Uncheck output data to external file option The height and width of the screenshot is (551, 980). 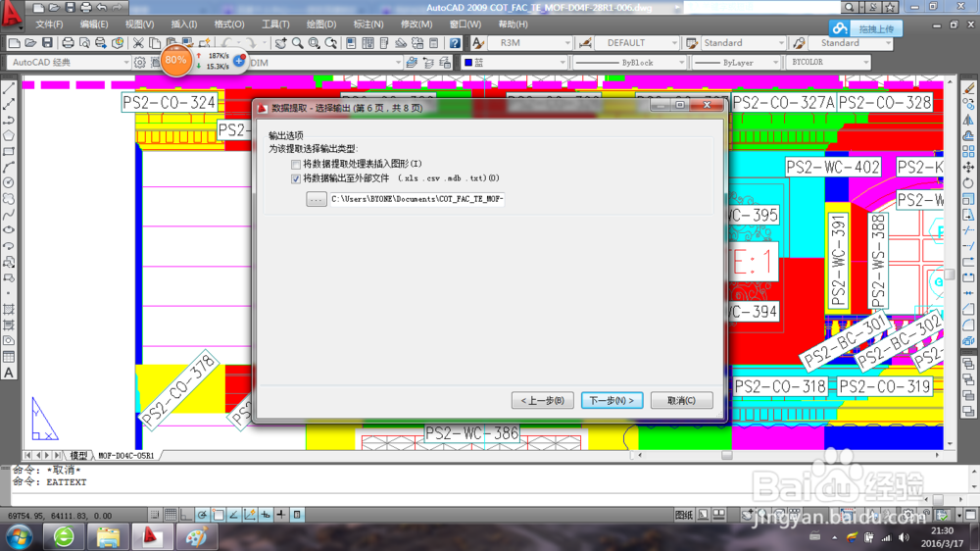(296, 178)
